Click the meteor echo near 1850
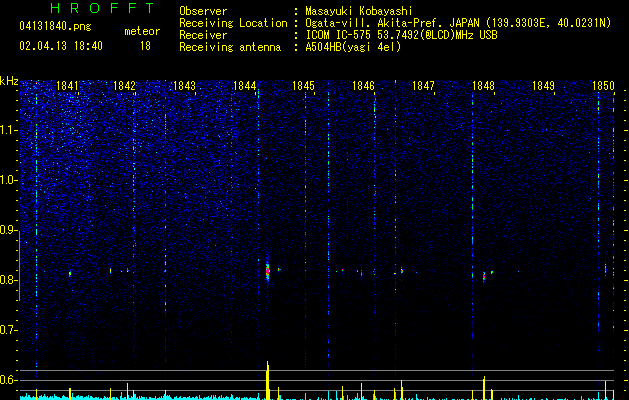 click(x=605, y=269)
